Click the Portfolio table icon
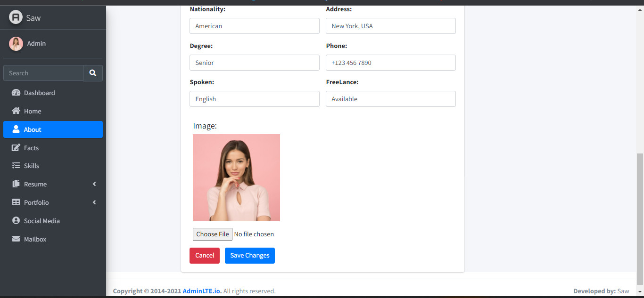This screenshot has height=298, width=644. point(16,202)
